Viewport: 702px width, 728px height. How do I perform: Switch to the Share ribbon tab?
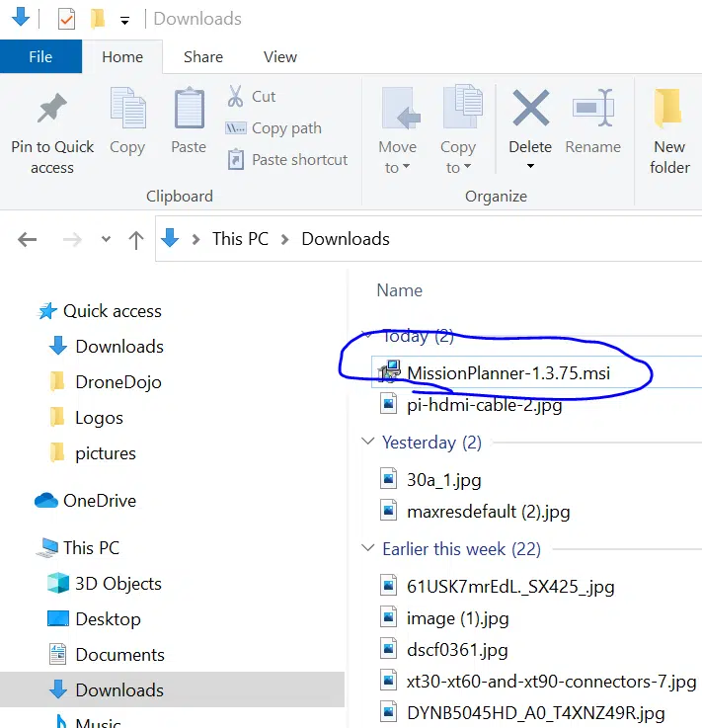click(203, 56)
